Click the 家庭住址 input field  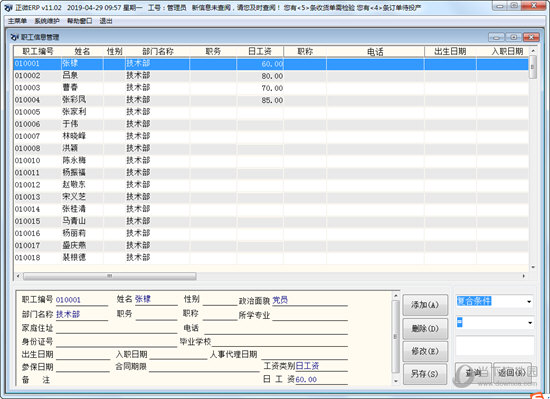tap(116, 328)
